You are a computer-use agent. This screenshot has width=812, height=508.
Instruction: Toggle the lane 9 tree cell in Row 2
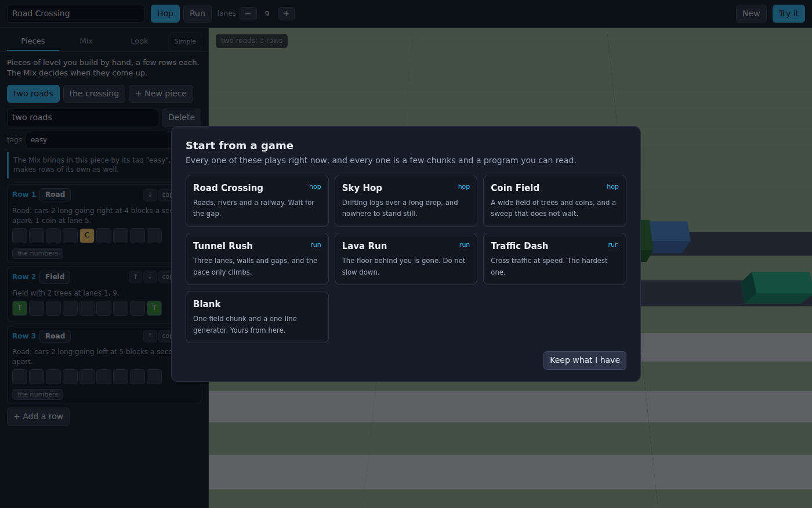[x=154, y=308]
